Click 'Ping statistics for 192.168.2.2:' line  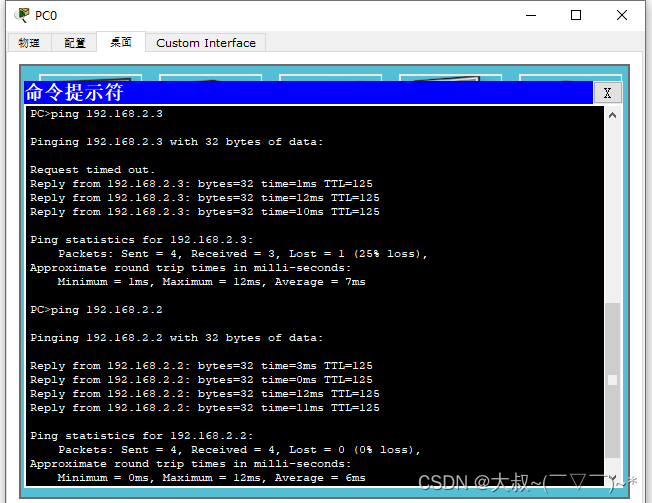click(141, 436)
